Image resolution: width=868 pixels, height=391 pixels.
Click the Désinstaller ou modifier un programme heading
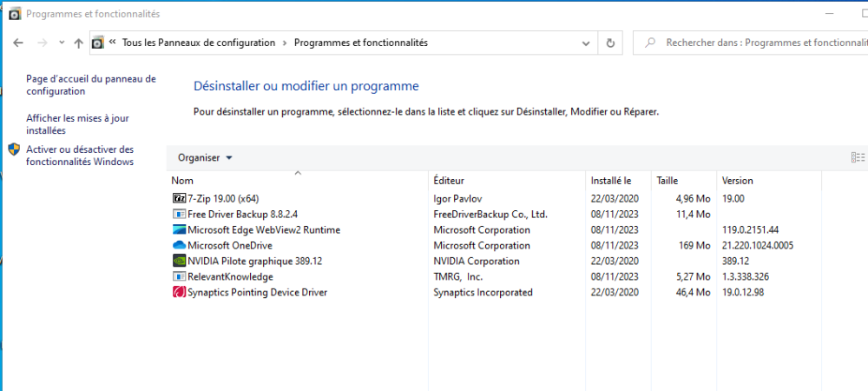coord(306,86)
